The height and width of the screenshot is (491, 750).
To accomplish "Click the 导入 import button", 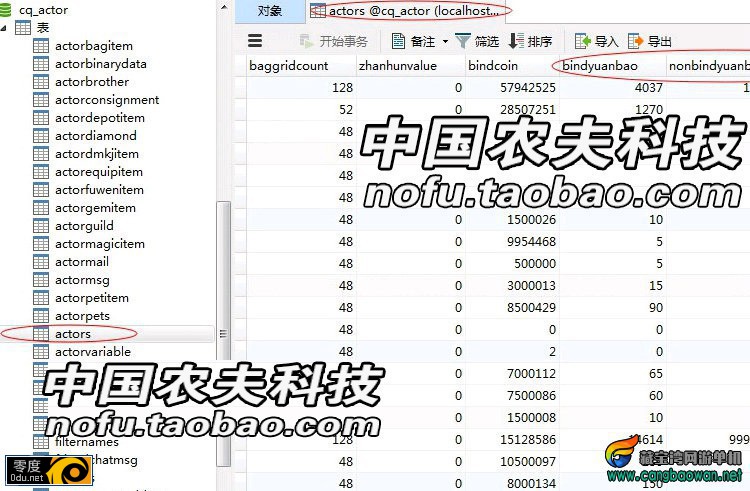I will (x=596, y=41).
